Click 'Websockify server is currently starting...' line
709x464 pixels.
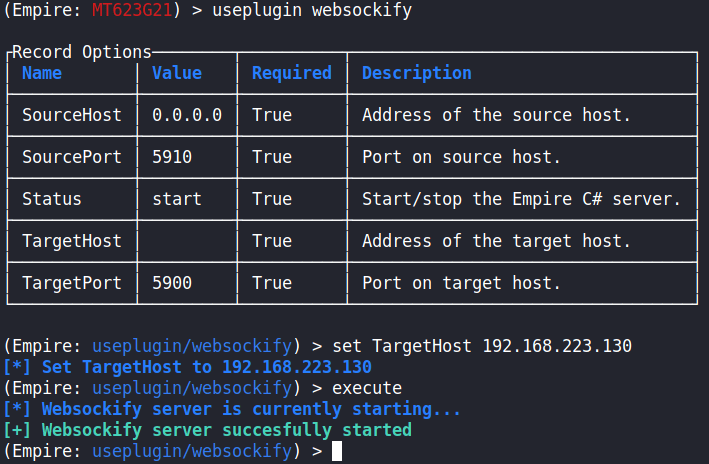[x=251, y=409]
